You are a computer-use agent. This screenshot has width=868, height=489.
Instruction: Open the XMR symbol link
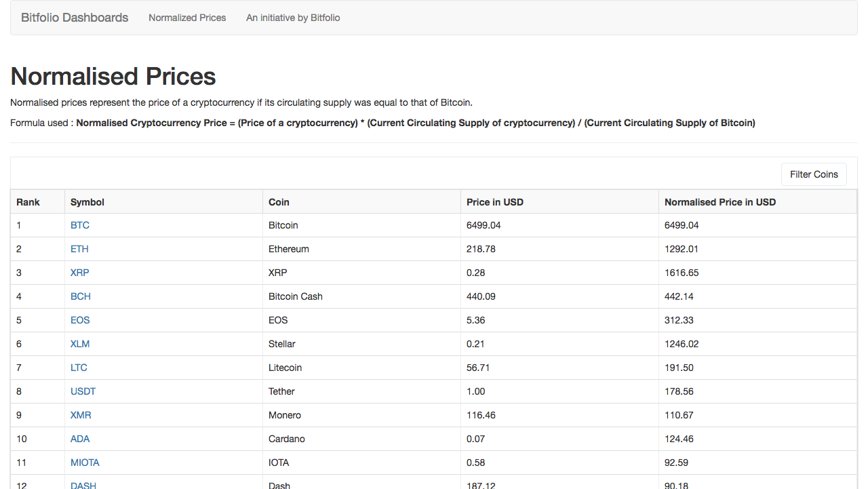pos(81,415)
